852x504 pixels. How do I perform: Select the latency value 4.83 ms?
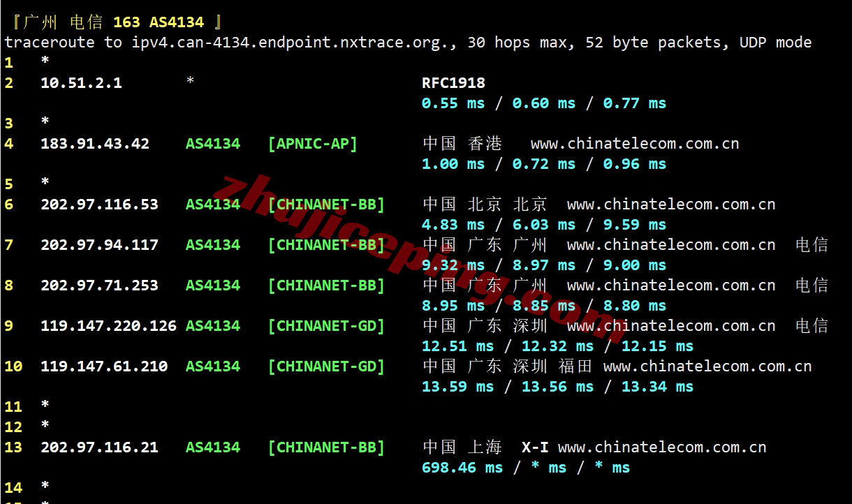pos(453,225)
